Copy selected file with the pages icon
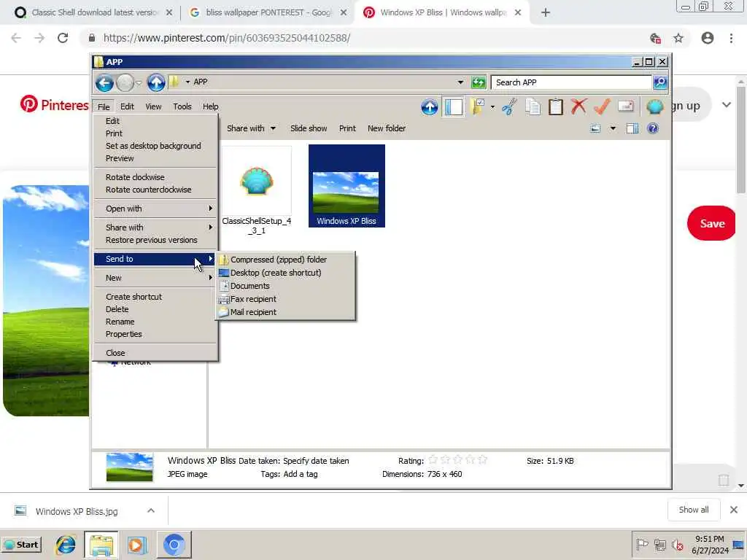Image resolution: width=747 pixels, height=560 pixels. [x=533, y=106]
